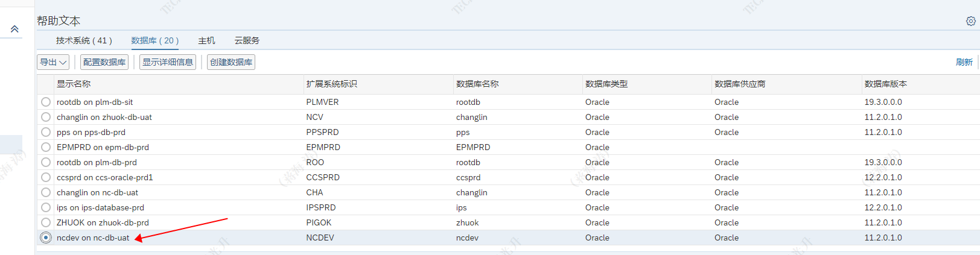This screenshot has height=255, width=980.
Task: Click the 刷新 refresh link
Action: [x=964, y=62]
